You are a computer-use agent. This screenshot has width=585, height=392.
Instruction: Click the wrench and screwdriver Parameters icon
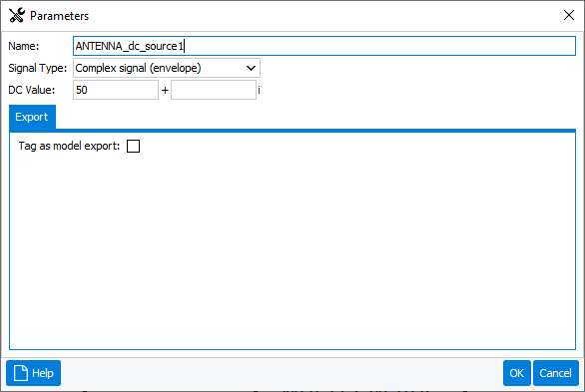point(17,16)
